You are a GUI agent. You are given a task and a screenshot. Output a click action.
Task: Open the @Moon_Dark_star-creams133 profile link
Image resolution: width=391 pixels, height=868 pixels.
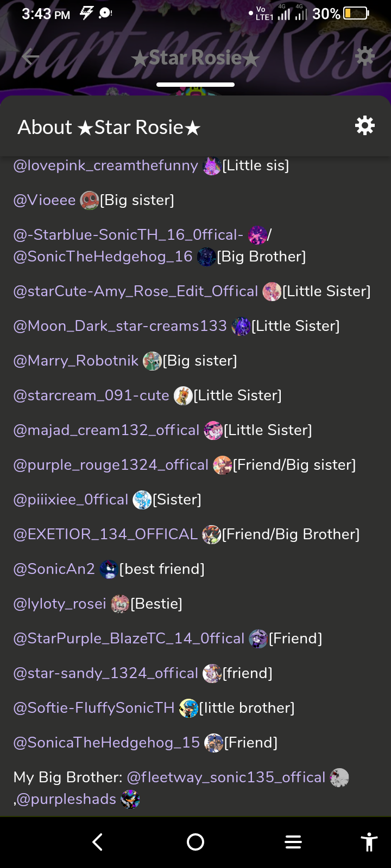pyautogui.click(x=120, y=326)
